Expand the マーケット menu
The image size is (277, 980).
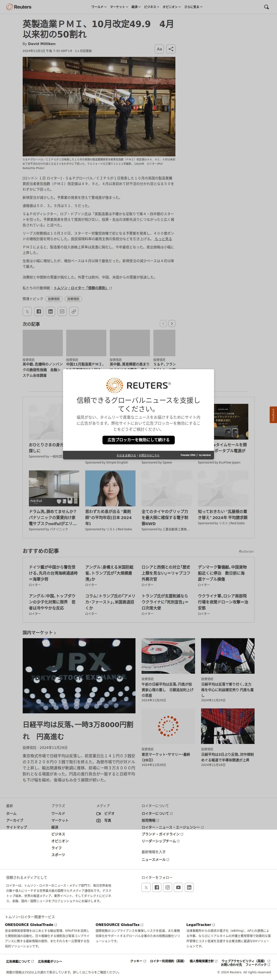click(119, 7)
